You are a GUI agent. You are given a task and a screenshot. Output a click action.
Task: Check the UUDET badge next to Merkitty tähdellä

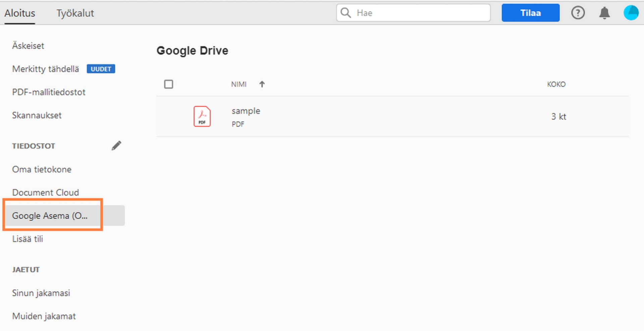[x=101, y=69]
